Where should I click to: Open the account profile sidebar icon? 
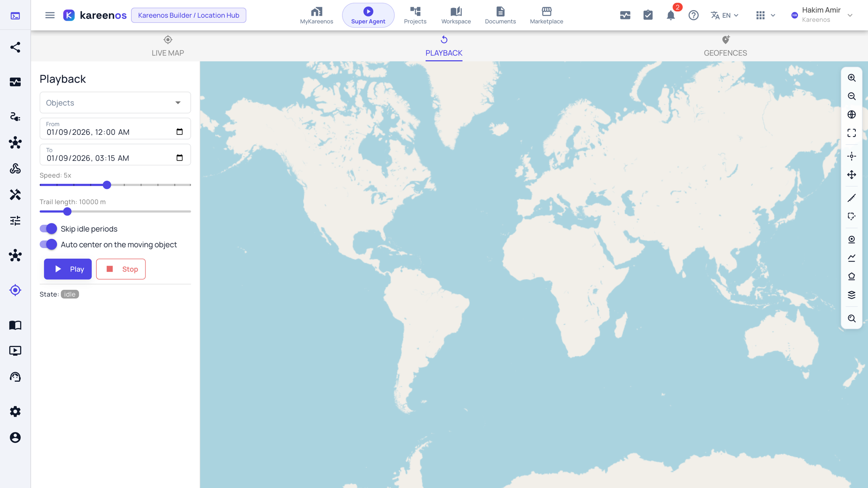15,438
